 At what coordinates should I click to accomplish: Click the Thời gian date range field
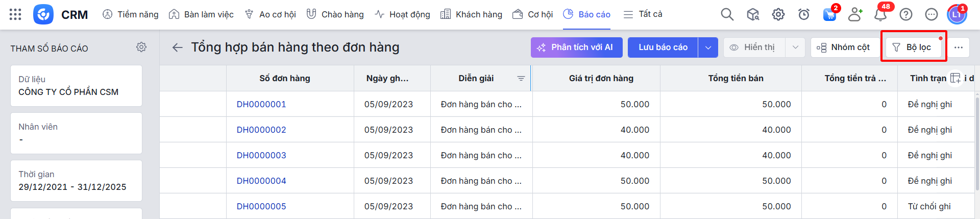click(76, 181)
